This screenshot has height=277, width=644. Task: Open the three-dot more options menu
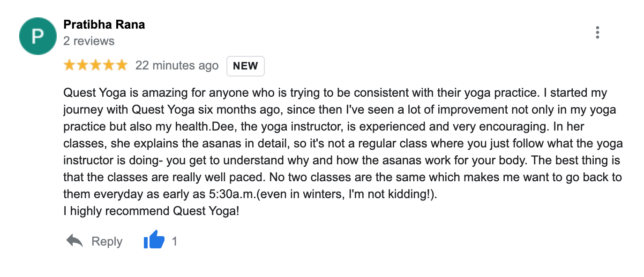click(x=597, y=32)
